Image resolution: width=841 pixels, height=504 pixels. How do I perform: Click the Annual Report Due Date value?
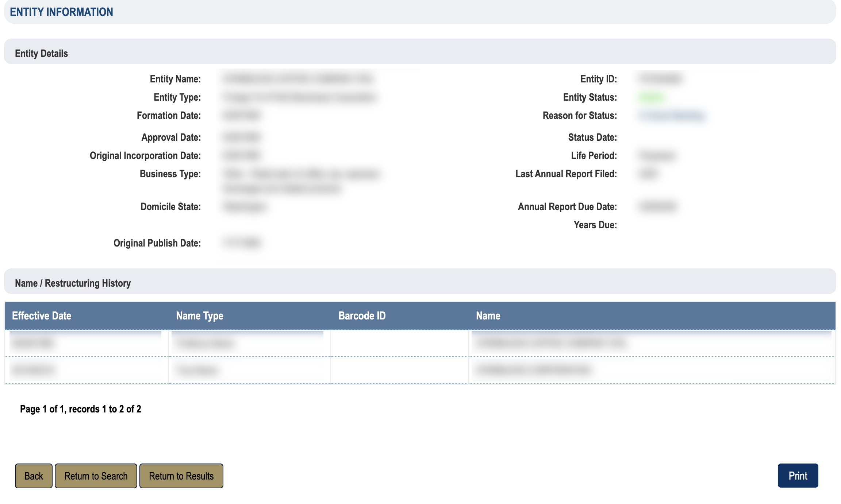658,207
